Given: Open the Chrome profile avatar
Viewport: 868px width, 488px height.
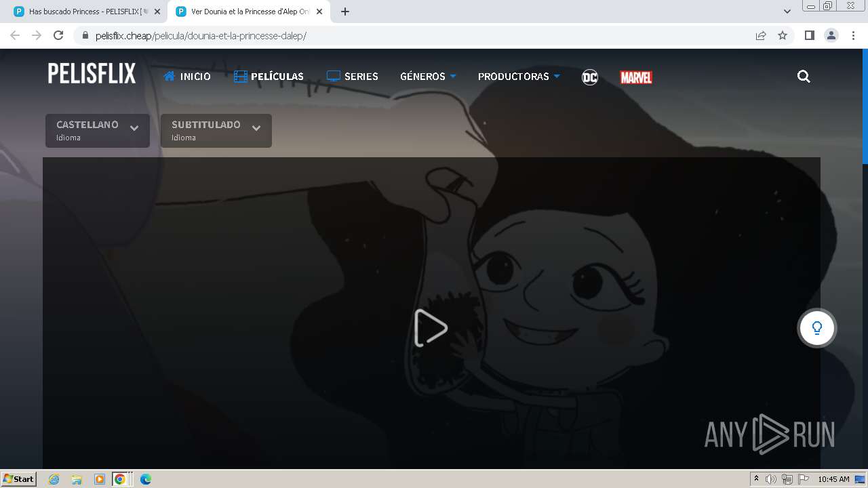Looking at the screenshot, I should (x=831, y=35).
